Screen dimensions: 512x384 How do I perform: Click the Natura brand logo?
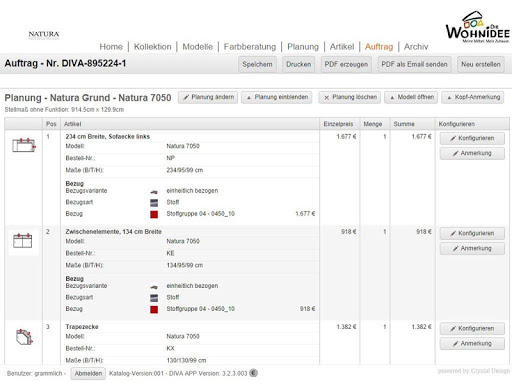tap(44, 34)
